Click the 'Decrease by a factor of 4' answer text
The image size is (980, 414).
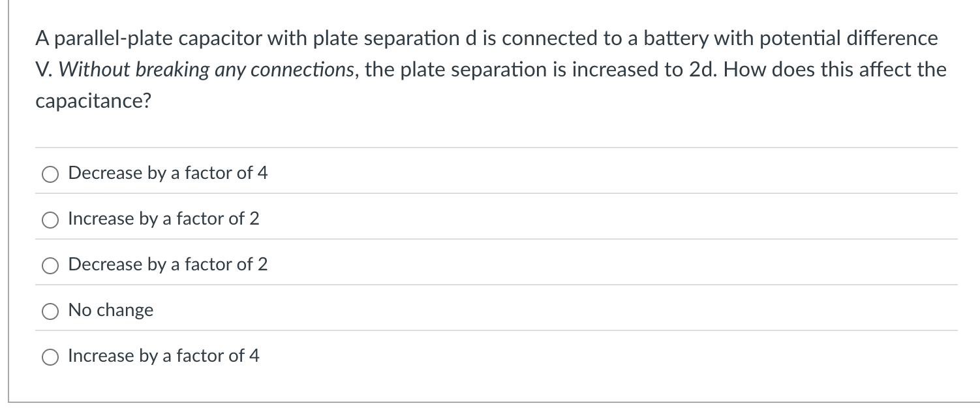pyautogui.click(x=168, y=173)
